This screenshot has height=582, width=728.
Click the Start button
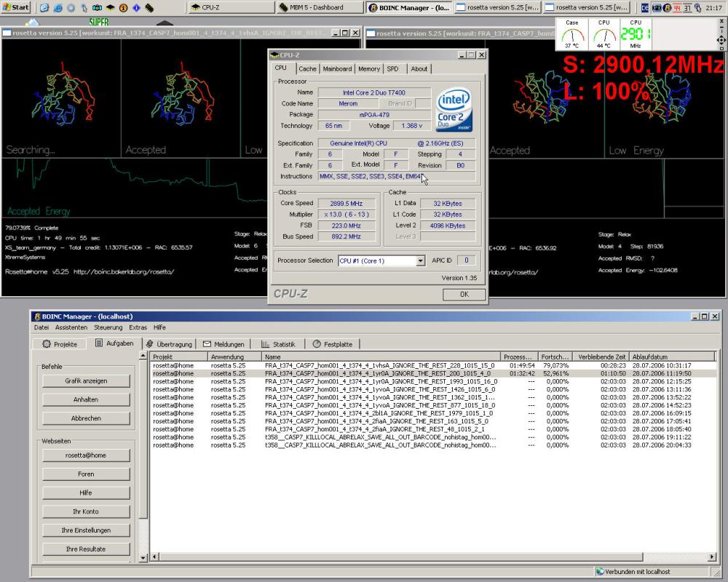click(x=16, y=7)
